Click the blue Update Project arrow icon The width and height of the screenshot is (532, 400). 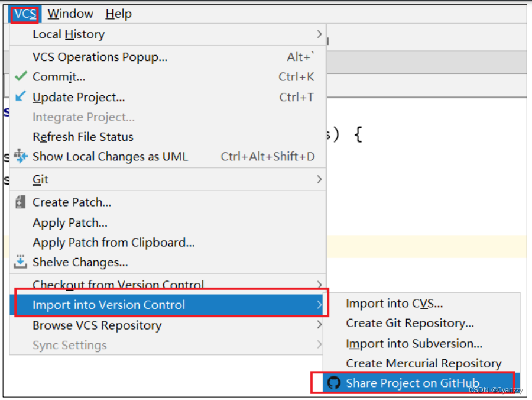20,96
